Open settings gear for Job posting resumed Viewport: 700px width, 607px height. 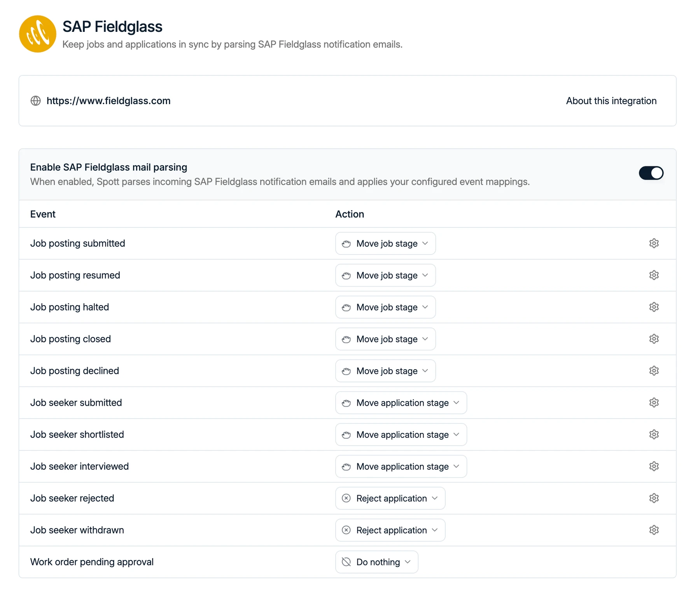(654, 275)
